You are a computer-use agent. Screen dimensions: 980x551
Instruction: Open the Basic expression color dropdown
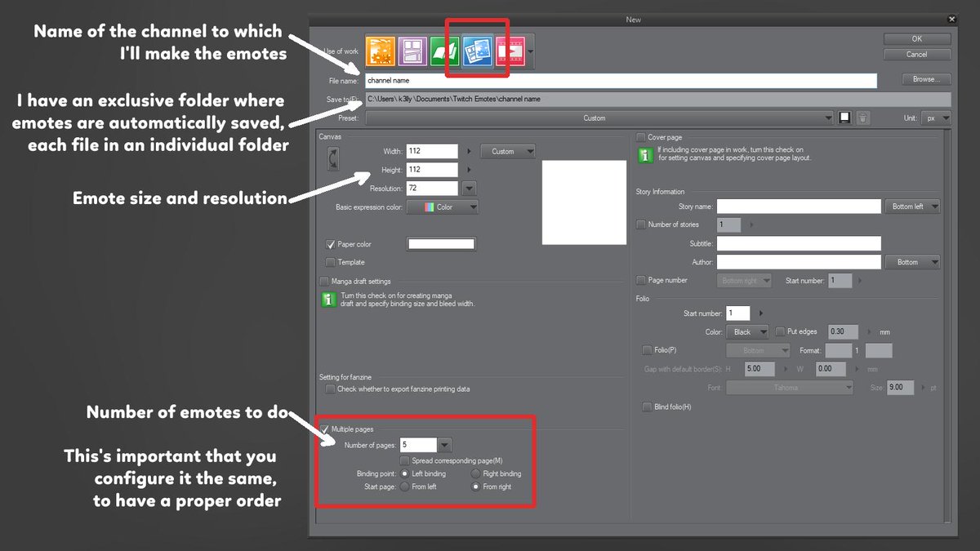coord(442,207)
